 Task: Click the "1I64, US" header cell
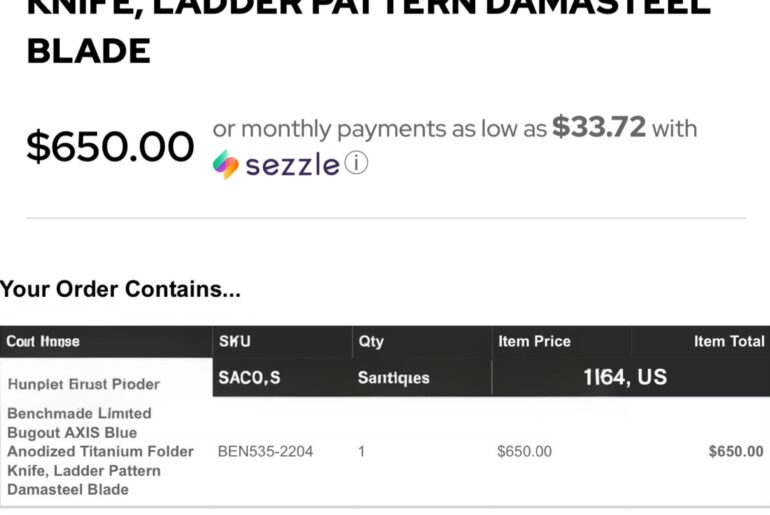(625, 377)
